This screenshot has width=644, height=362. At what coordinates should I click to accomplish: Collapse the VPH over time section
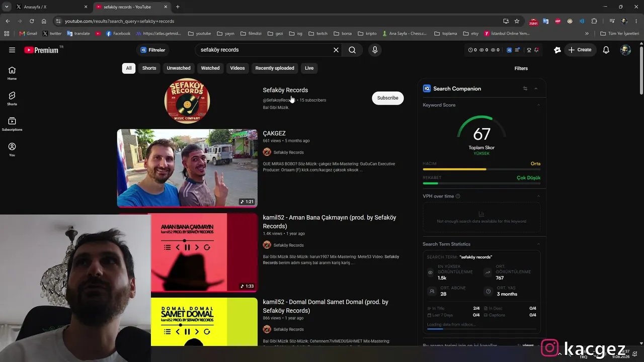tap(538, 196)
